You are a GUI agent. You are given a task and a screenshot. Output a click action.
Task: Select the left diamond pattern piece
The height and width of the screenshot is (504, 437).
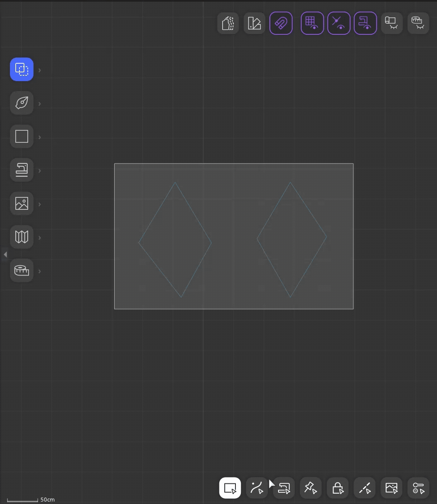tap(175, 240)
